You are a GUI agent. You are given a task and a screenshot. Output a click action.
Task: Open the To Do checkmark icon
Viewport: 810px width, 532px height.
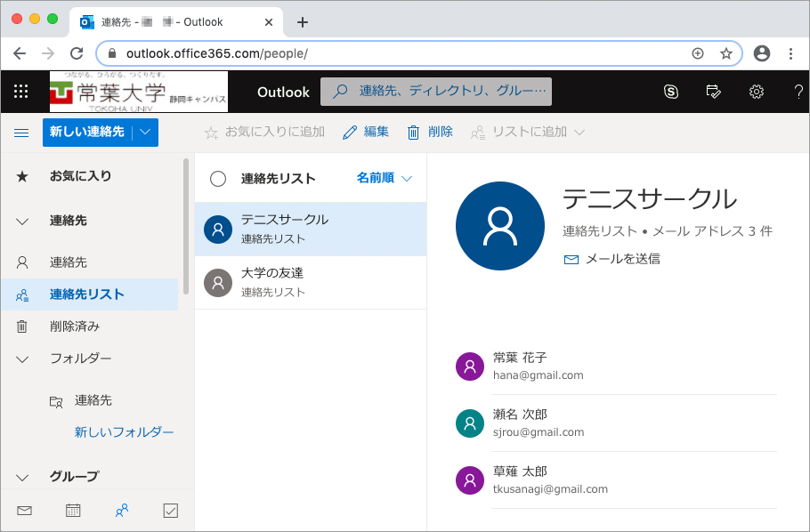(x=171, y=510)
